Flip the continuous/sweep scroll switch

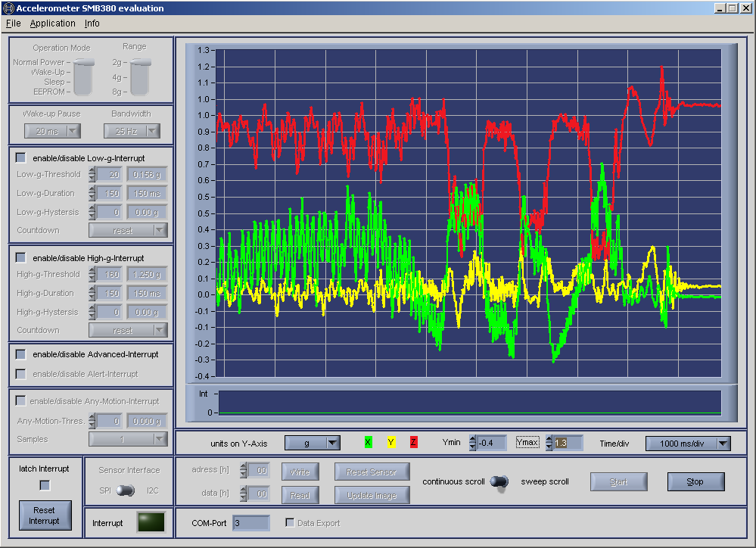point(499,481)
